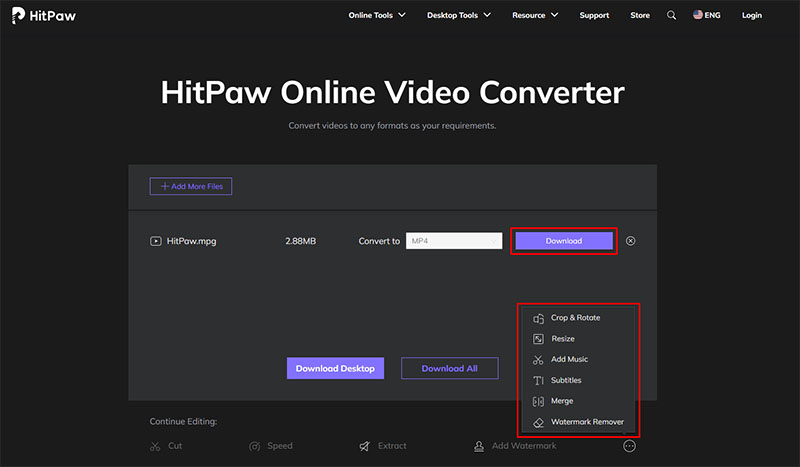Click the Continue Editing label
The height and width of the screenshot is (467, 800).
(x=183, y=422)
